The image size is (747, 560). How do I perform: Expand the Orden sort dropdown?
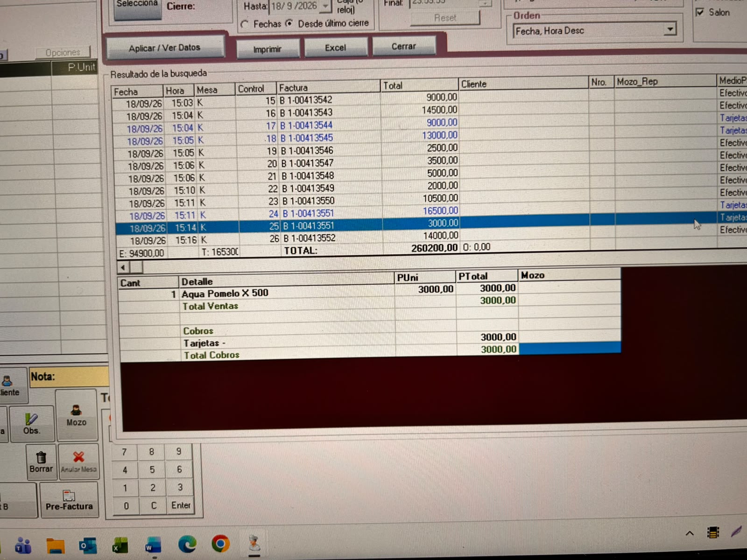click(x=670, y=29)
